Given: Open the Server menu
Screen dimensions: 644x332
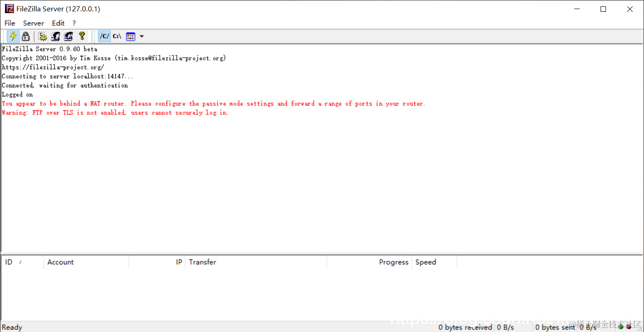Looking at the screenshot, I should coord(34,23).
